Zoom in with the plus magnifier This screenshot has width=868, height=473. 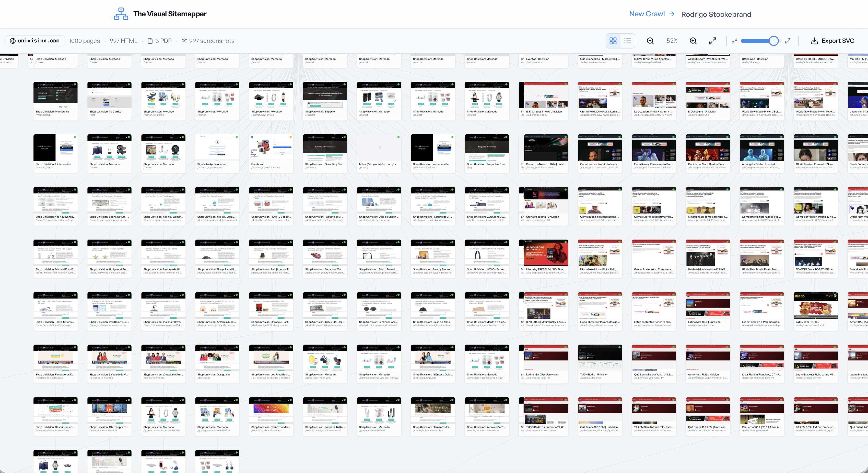(693, 41)
